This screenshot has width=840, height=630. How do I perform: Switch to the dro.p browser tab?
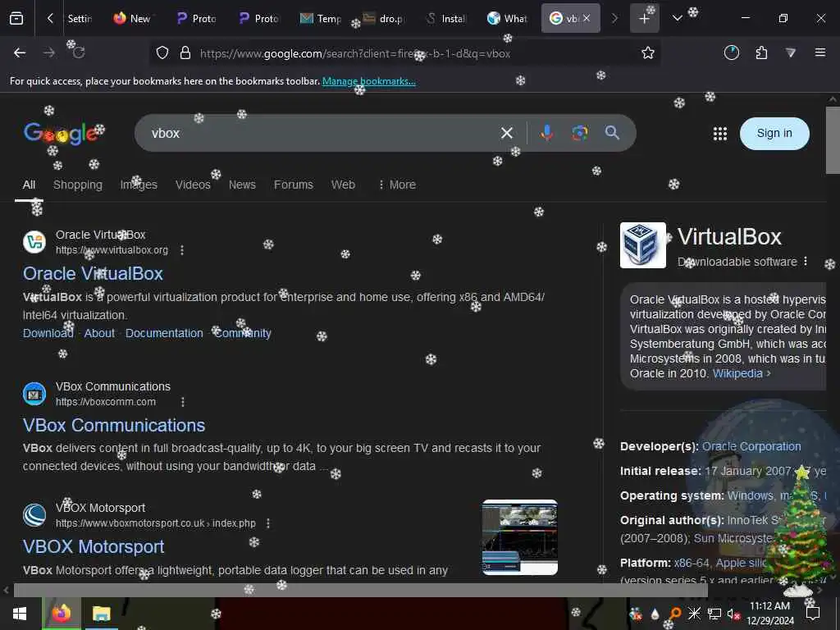385,19
